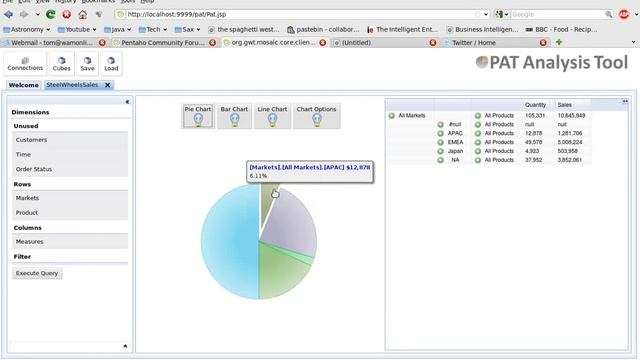Go to the browser Home page icon

click(83, 14)
